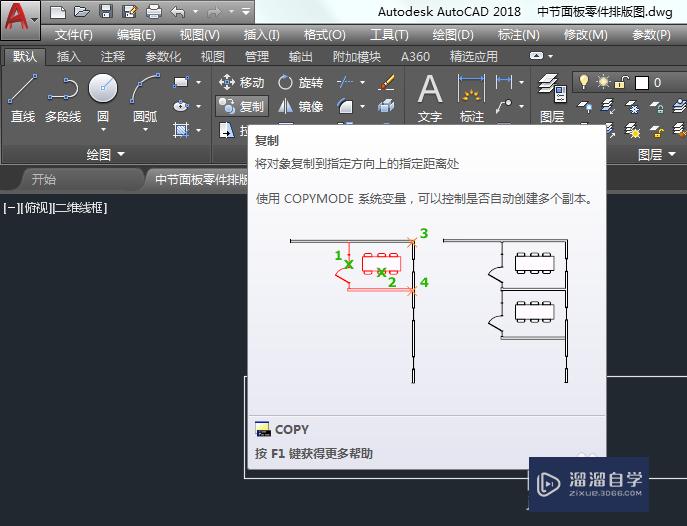Select the trim tool icon
Viewport: 687px width, 526px height.
tap(345, 82)
